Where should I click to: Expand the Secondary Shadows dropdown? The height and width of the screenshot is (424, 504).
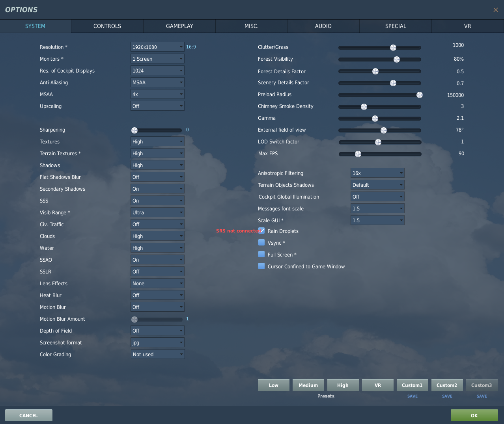click(157, 189)
